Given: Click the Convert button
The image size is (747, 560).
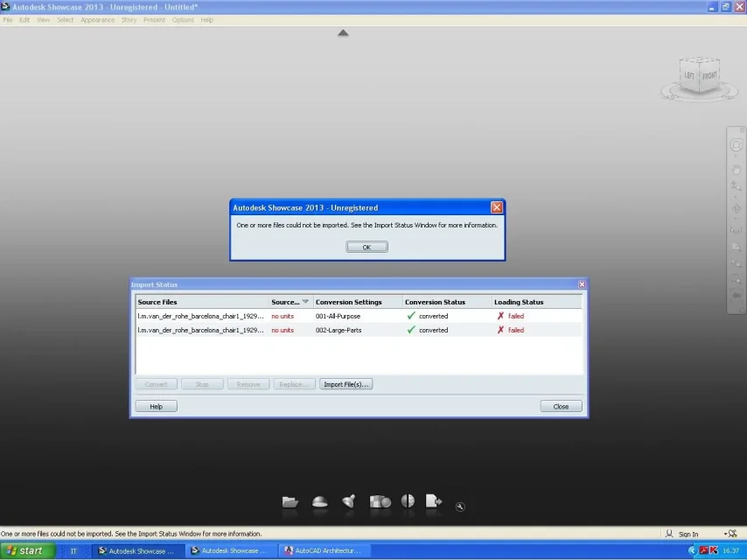Looking at the screenshot, I should pyautogui.click(x=157, y=384).
